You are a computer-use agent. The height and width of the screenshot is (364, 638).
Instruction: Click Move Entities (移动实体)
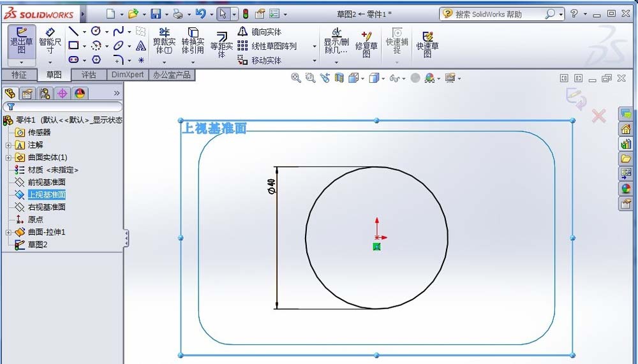click(x=260, y=60)
